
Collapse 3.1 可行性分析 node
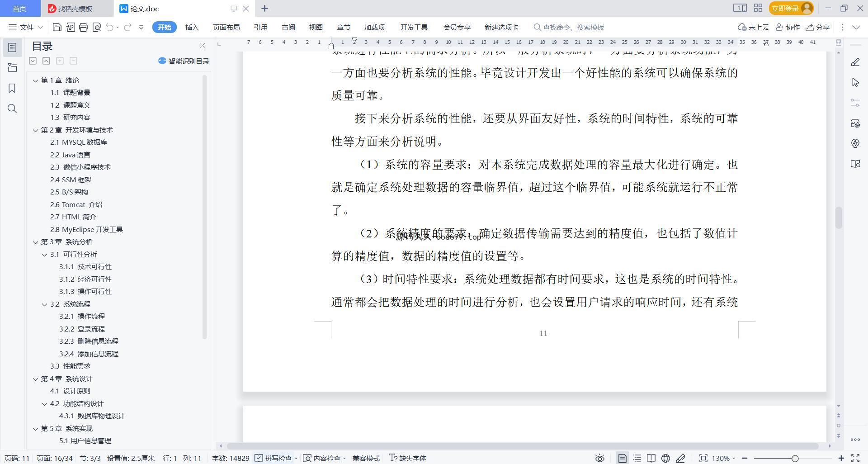(44, 255)
